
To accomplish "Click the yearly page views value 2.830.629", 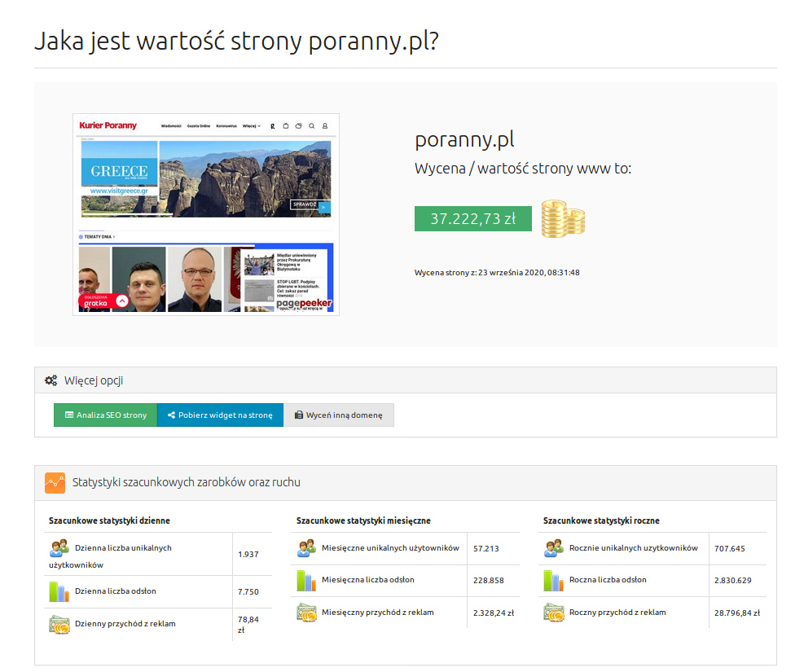I will coord(733,581).
